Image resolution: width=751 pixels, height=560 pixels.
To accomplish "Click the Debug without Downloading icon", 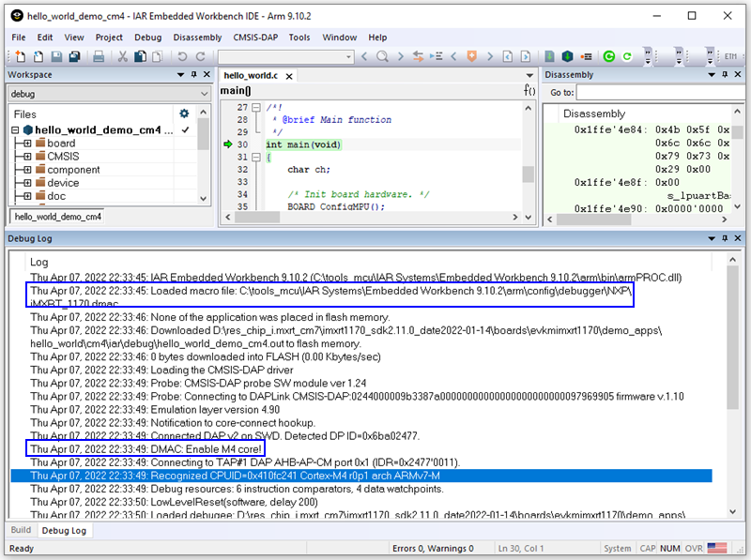I will 627,56.
